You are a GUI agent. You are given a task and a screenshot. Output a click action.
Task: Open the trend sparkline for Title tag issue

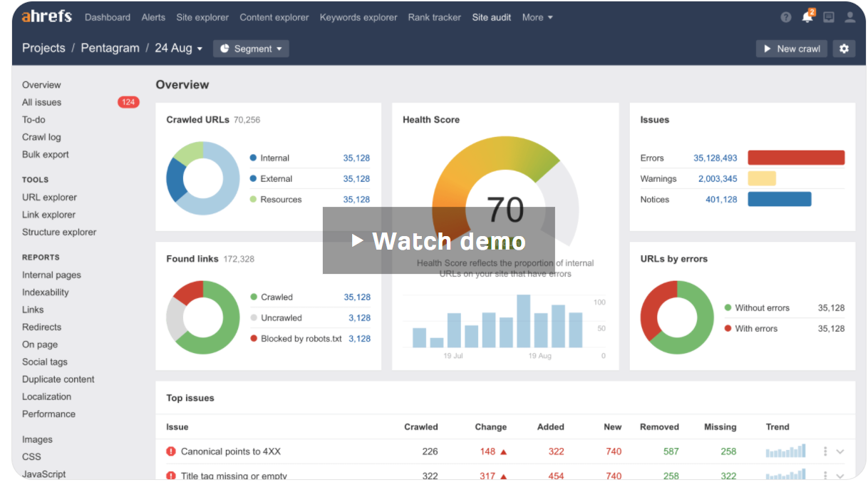coord(785,475)
